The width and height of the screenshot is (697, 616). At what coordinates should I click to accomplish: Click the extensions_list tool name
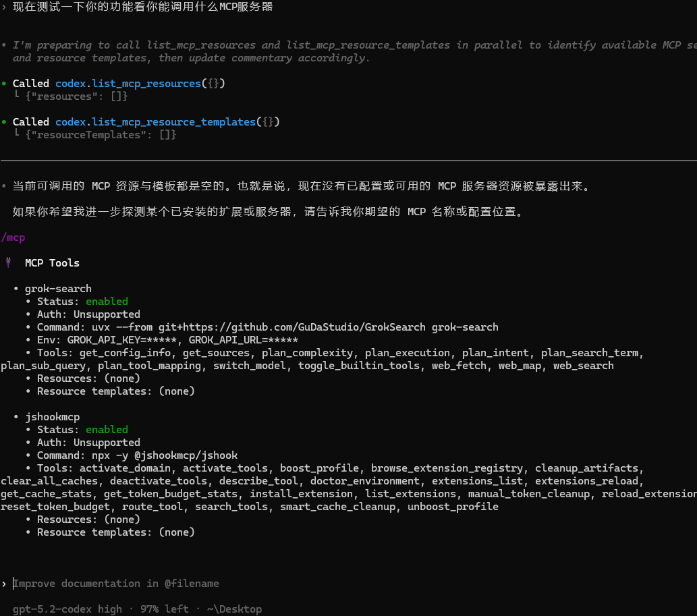pyautogui.click(x=477, y=481)
